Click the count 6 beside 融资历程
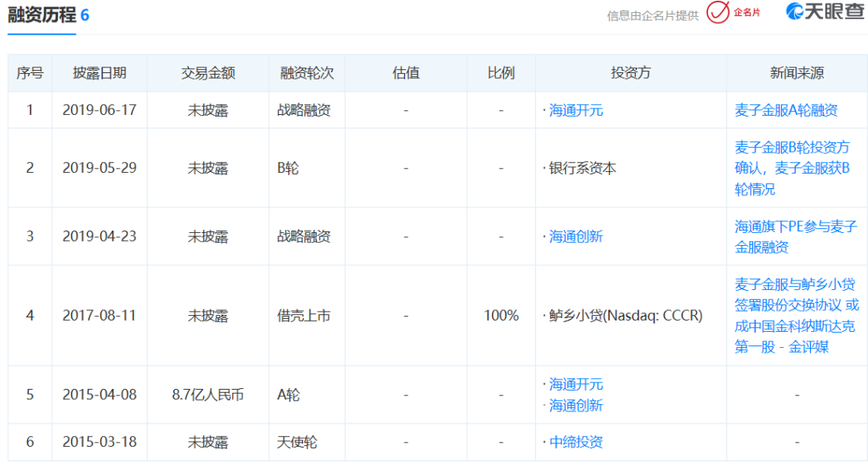The width and height of the screenshot is (868, 462). click(x=84, y=15)
